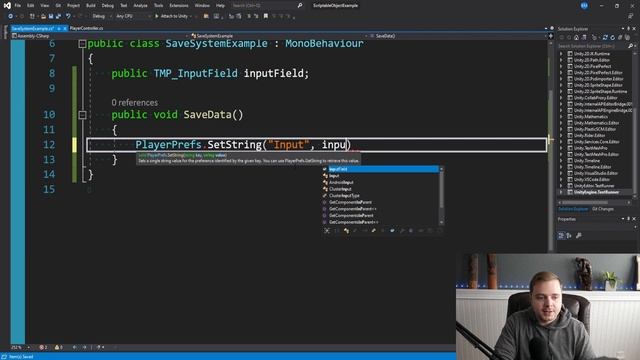The width and height of the screenshot is (640, 360).
Task: Click the Save All icon
Action: pyautogui.click(x=58, y=16)
